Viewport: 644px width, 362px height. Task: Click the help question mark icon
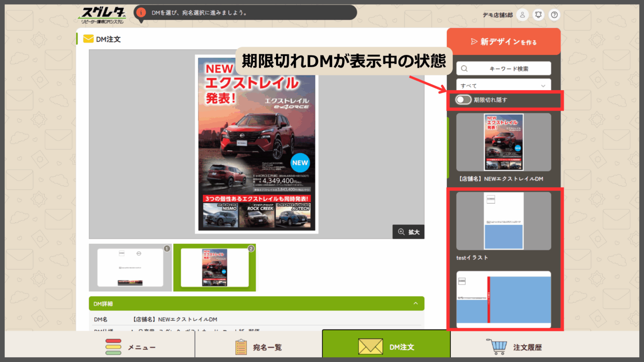click(554, 15)
